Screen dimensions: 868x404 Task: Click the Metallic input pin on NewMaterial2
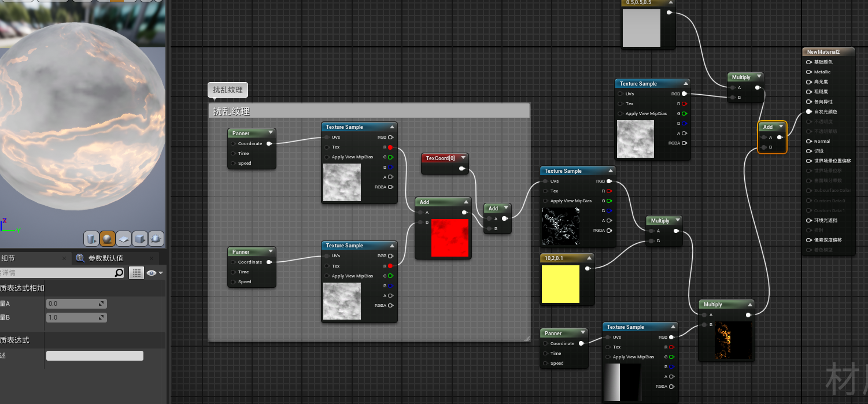[808, 72]
